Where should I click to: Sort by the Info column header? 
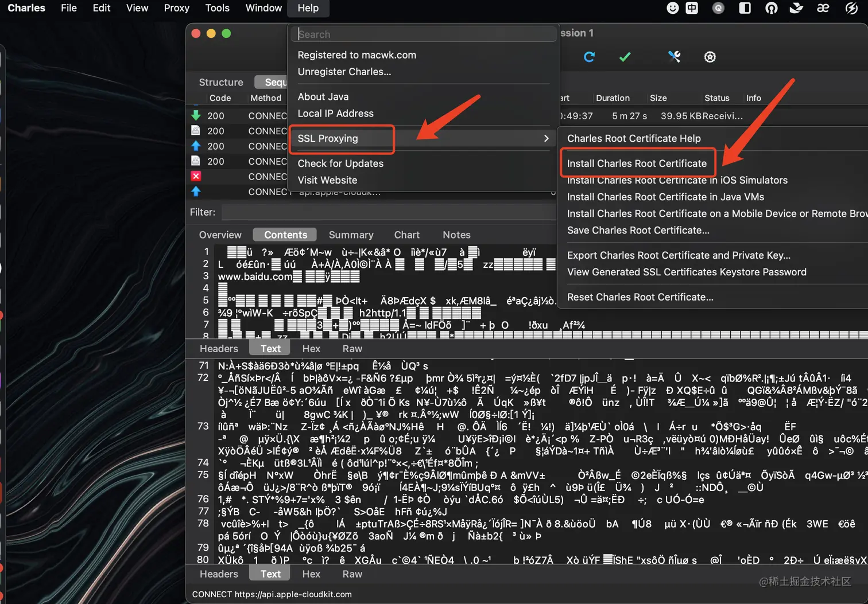tap(754, 98)
